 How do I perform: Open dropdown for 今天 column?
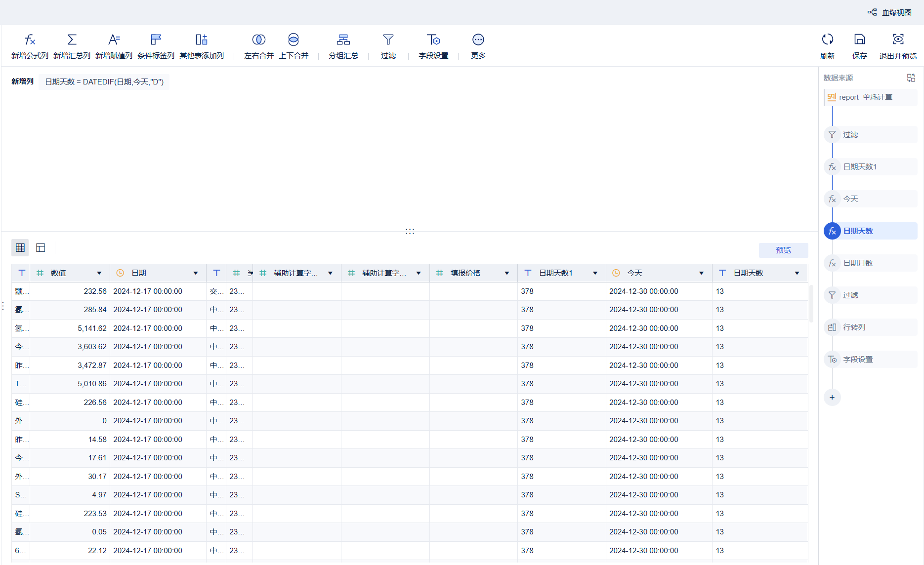click(702, 273)
